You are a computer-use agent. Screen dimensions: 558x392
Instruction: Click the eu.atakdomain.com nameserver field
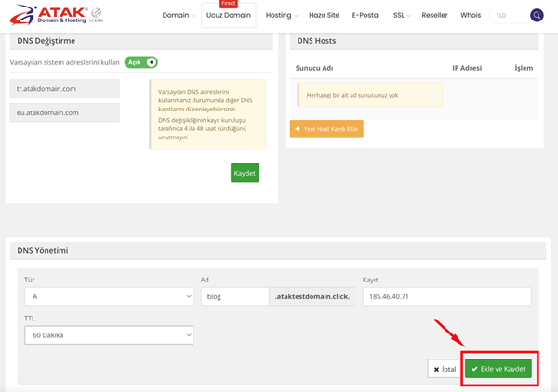pyautogui.click(x=65, y=112)
